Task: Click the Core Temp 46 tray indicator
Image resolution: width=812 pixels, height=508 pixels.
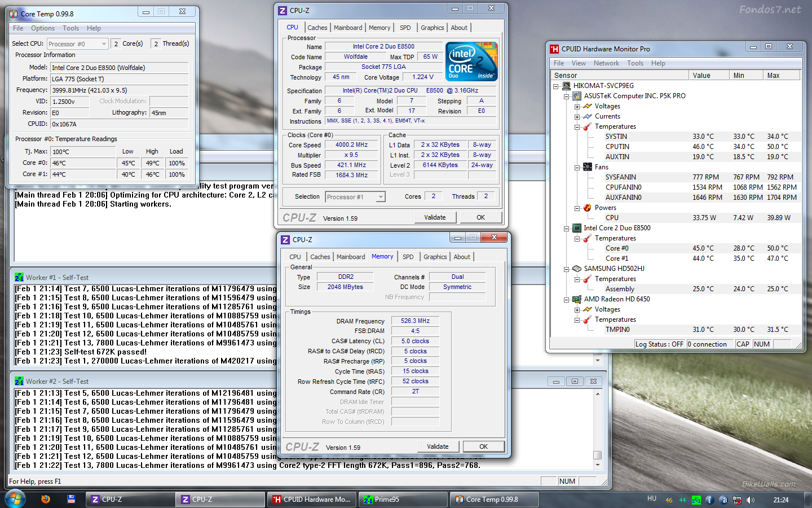Action: pyautogui.click(x=669, y=500)
